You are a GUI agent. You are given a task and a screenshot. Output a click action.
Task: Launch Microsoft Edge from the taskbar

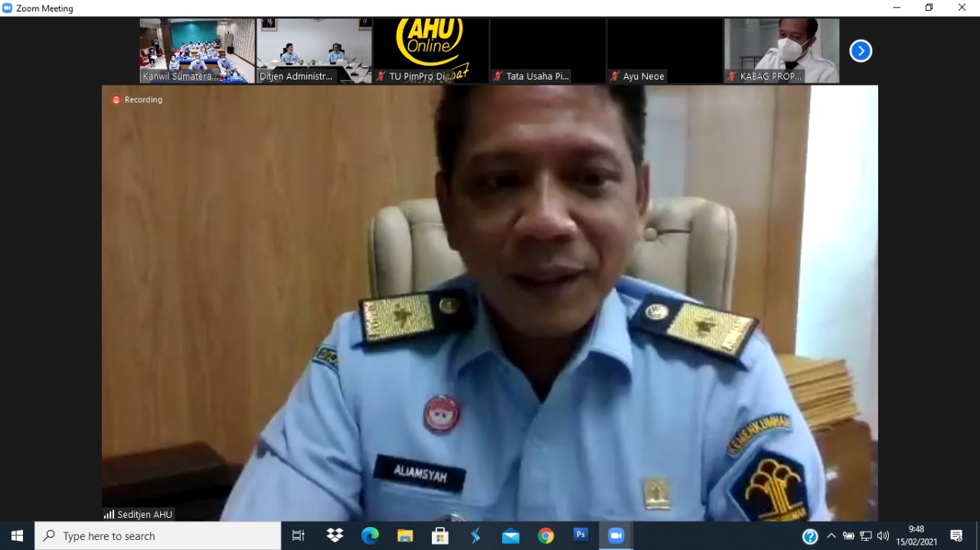(x=370, y=536)
